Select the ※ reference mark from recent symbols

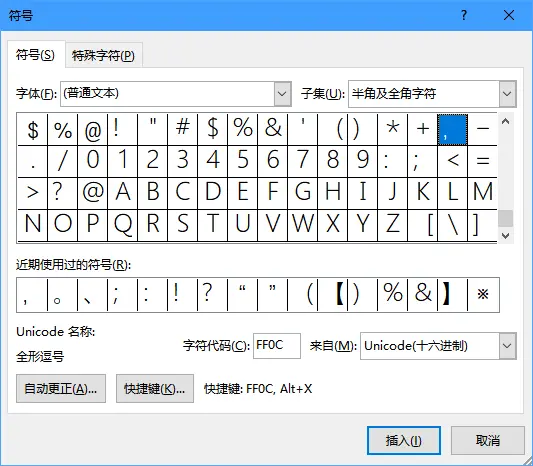[x=483, y=295]
